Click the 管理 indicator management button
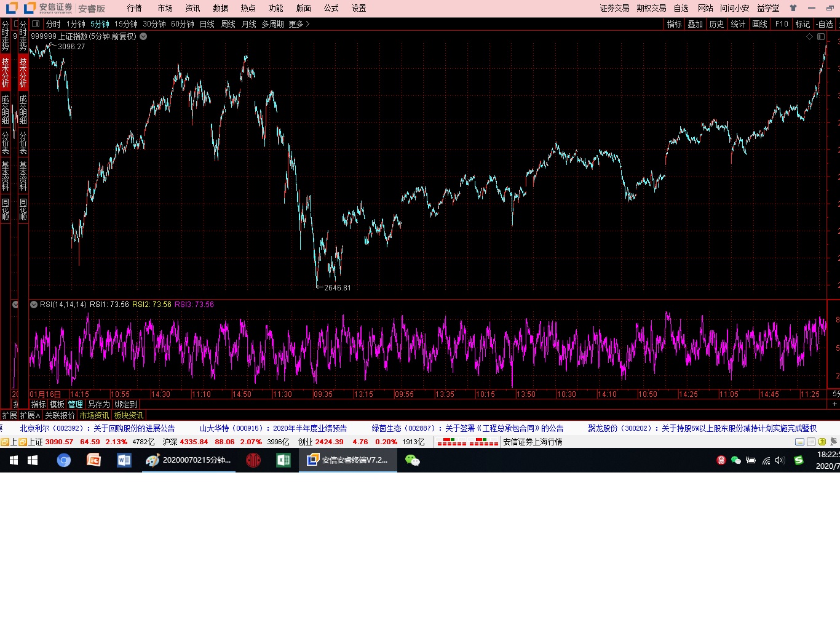 pos(76,404)
